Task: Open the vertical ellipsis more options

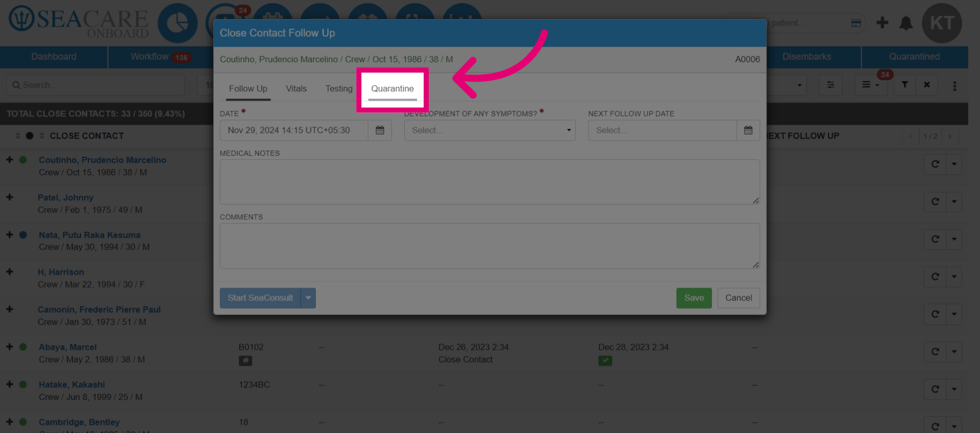Action: 954,86
